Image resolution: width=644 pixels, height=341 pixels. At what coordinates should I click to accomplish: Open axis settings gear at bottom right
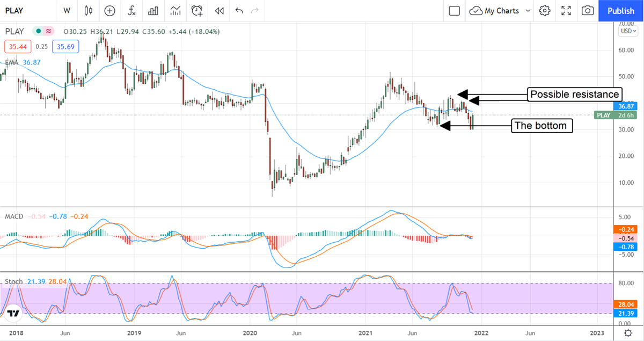point(628,333)
